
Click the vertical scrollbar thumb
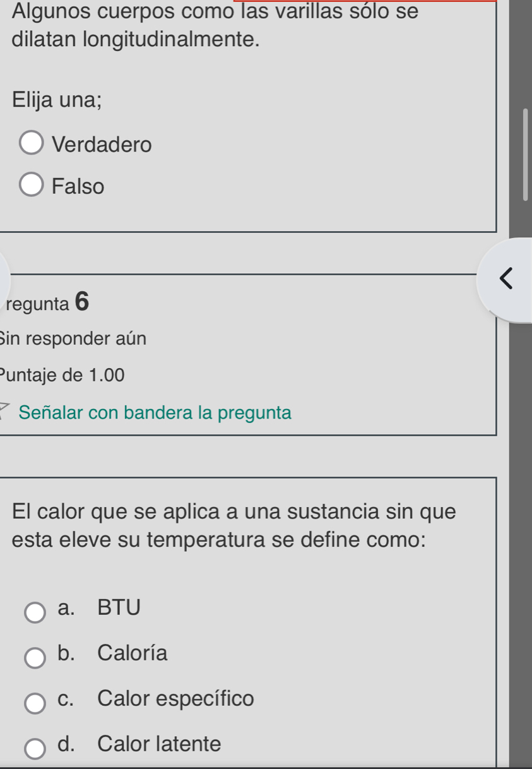[x=524, y=154]
